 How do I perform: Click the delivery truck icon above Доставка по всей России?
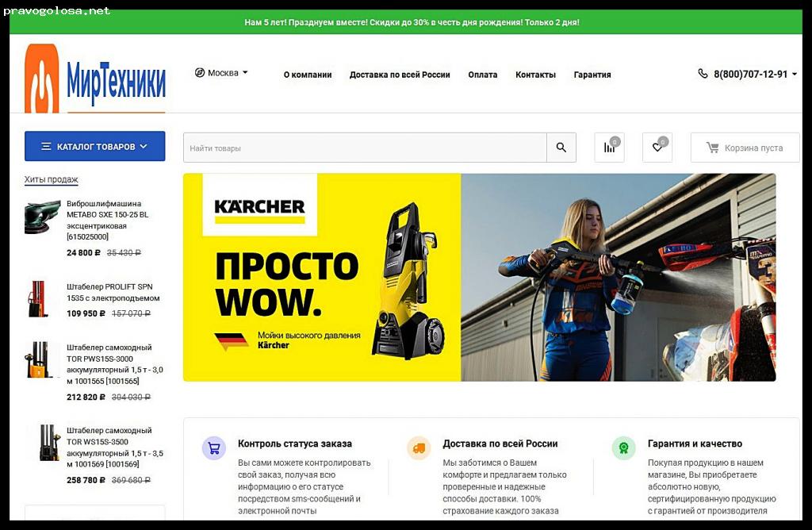(419, 448)
